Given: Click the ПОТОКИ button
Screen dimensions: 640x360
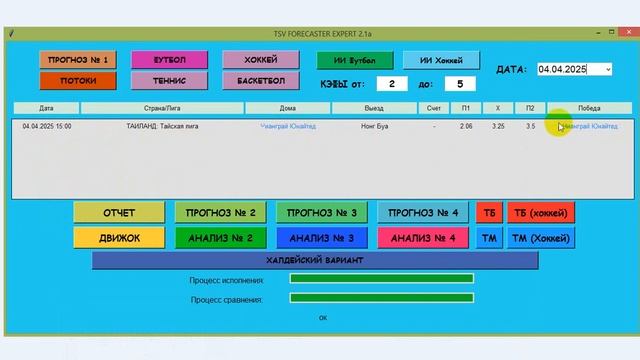Looking at the screenshot, I should tap(78, 81).
